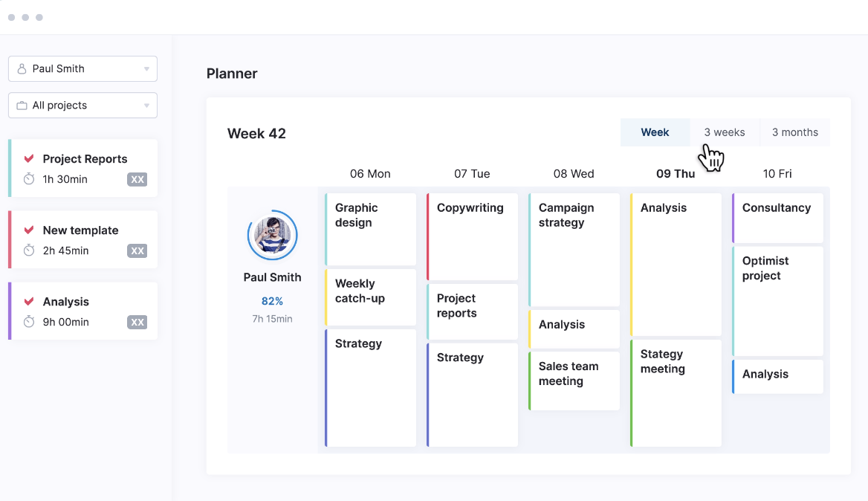Click Paul Smith's profile photo in planner

(272, 235)
